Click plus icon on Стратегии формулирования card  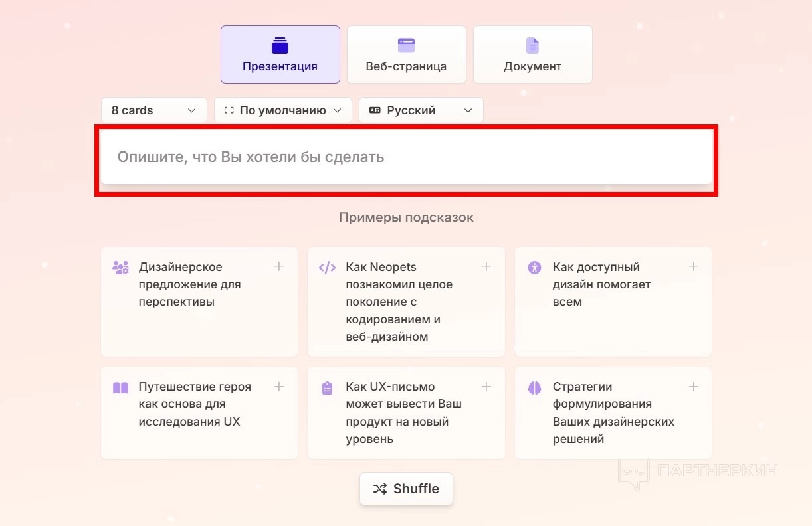(x=693, y=387)
